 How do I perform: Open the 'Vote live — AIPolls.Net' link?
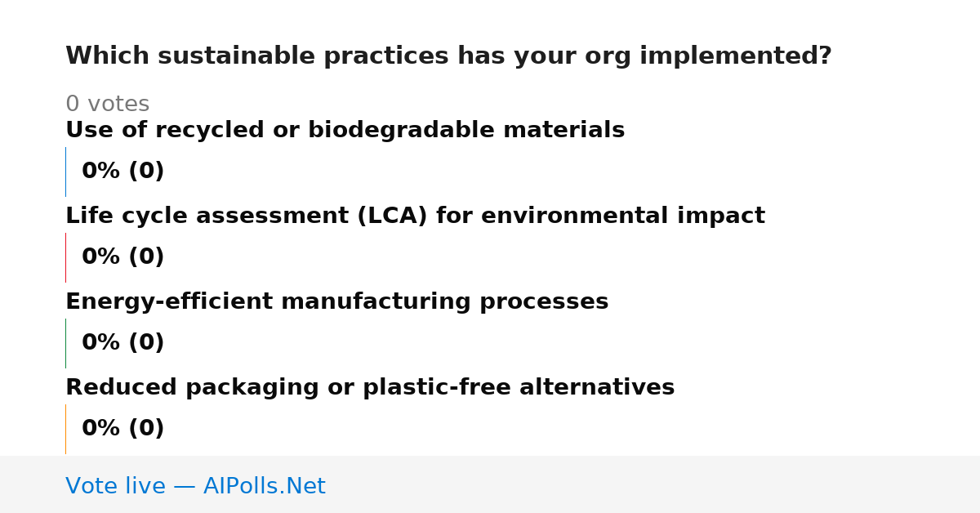(x=195, y=487)
